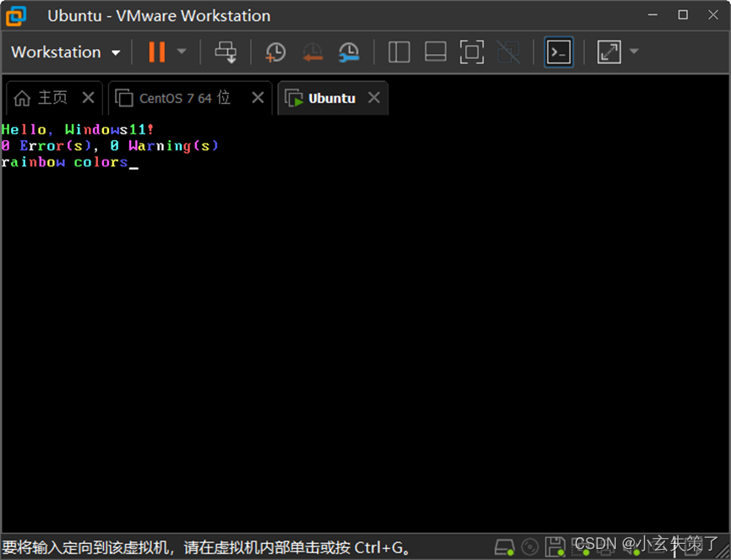Click the hard disk status bar icon
Viewport: 731px width, 560px height.
point(504,547)
